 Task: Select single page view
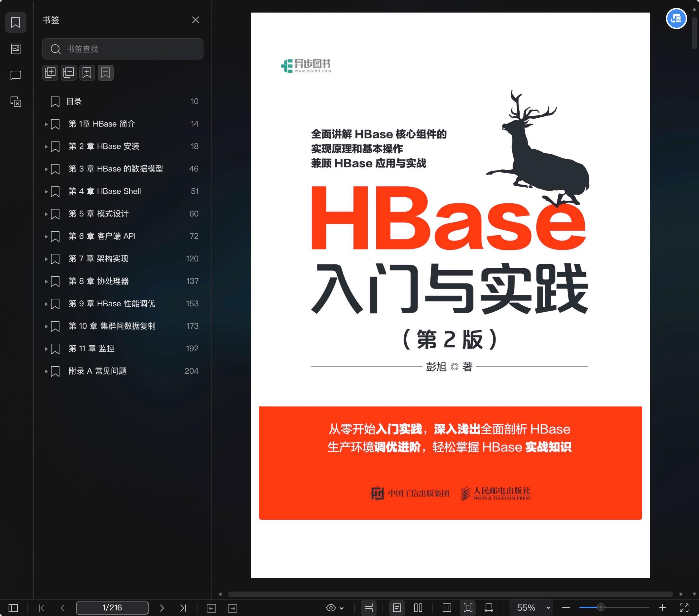(397, 608)
